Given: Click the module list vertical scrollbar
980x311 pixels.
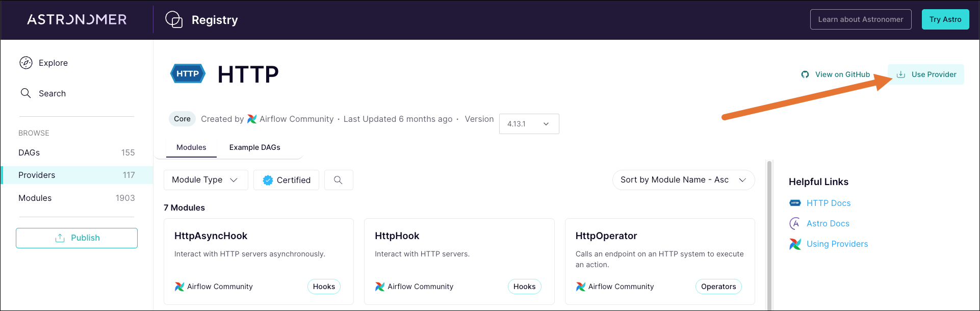Looking at the screenshot, I should 769,235.
